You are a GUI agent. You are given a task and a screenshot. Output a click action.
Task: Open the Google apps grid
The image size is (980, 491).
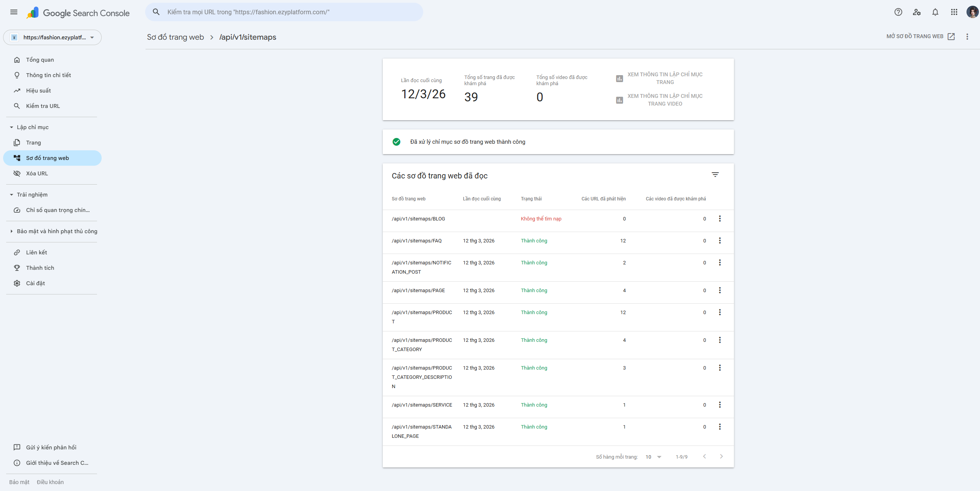pyautogui.click(x=954, y=12)
